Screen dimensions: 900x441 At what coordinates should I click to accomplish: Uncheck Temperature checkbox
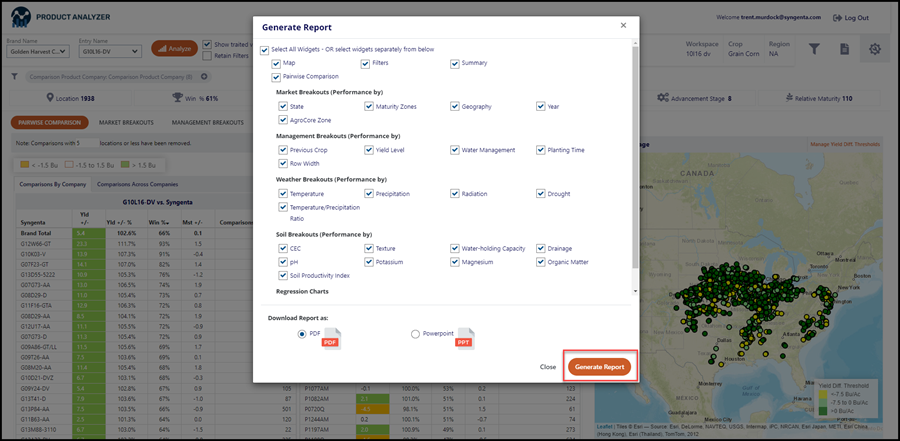coord(283,194)
